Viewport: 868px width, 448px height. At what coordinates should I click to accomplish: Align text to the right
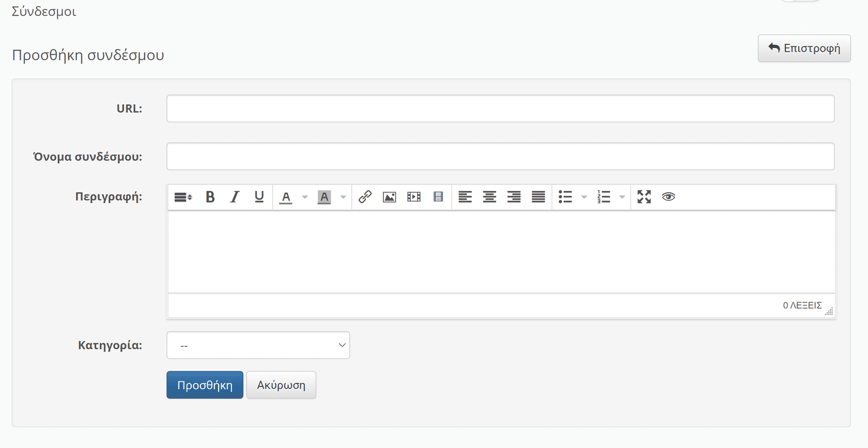click(514, 197)
